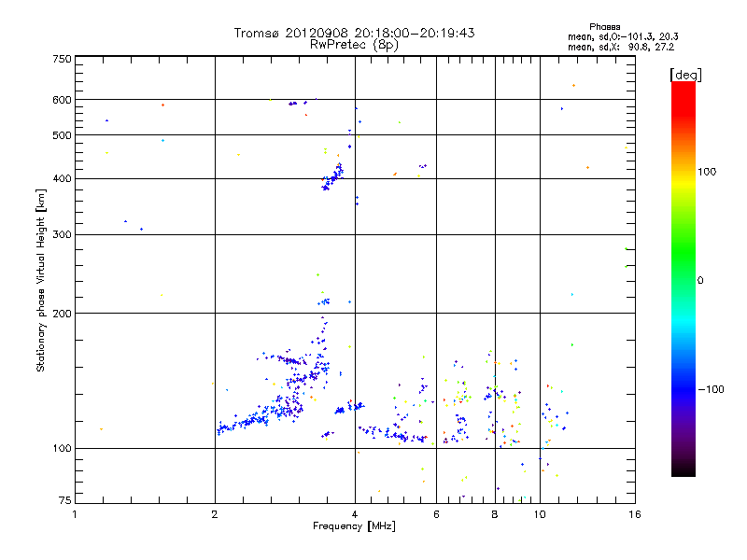Click the plot title 'Tromsø 20120908 20:18:00-20:19:43'
This screenshot has height=560, width=747.
[x=354, y=33]
